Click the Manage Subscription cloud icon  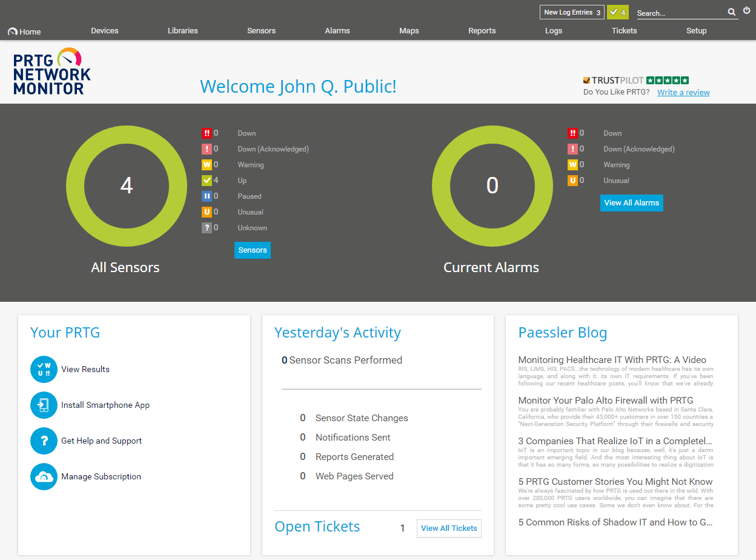tap(44, 476)
